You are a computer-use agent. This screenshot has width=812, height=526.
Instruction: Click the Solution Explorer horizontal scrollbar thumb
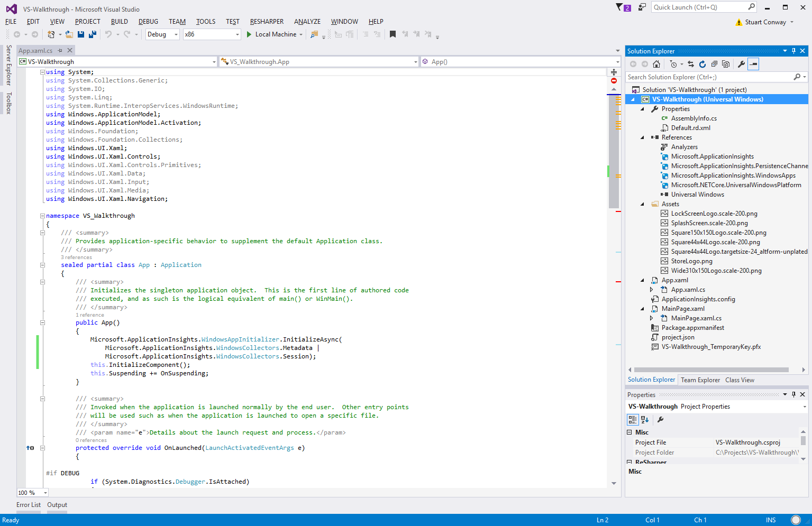pyautogui.click(x=711, y=370)
